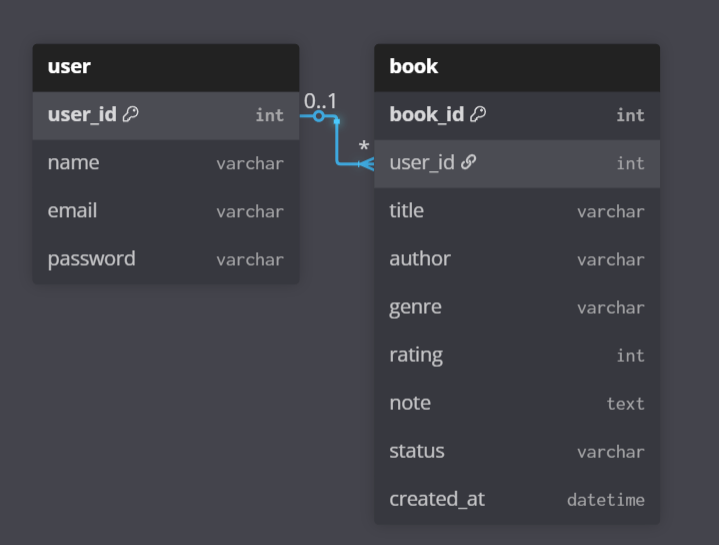Select the title column in book table
Image resolution: width=719 pixels, height=545 pixels.
517,212
